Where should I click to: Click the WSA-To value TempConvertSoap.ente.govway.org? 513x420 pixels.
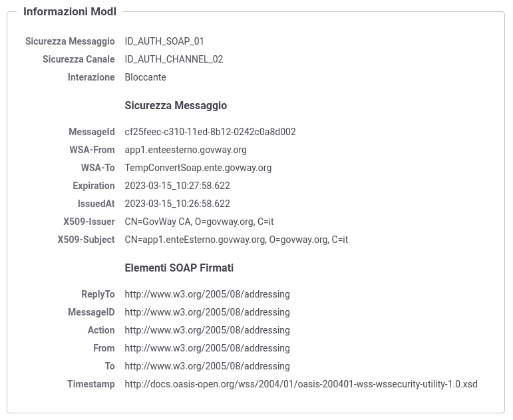[198, 168]
